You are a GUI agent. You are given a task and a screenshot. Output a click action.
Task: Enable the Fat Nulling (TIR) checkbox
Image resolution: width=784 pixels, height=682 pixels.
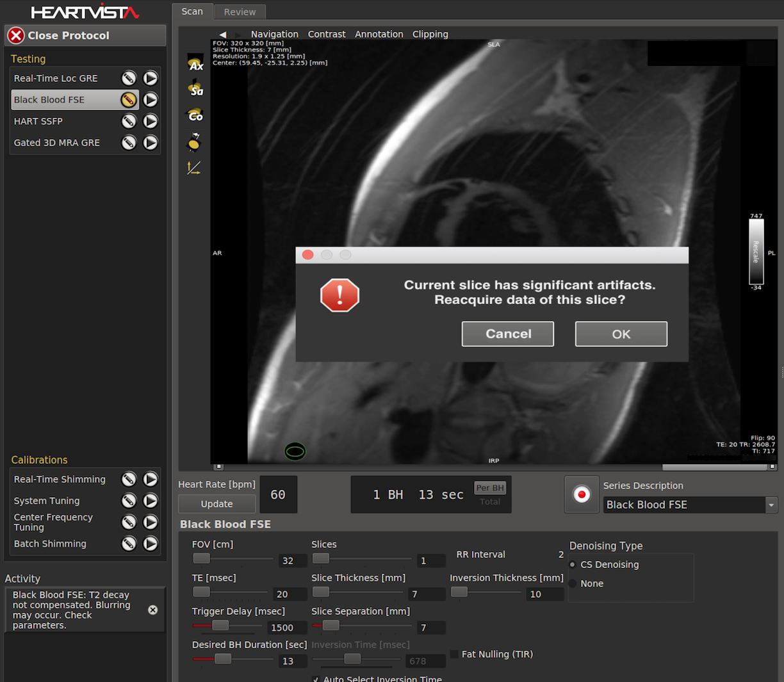[x=454, y=654]
